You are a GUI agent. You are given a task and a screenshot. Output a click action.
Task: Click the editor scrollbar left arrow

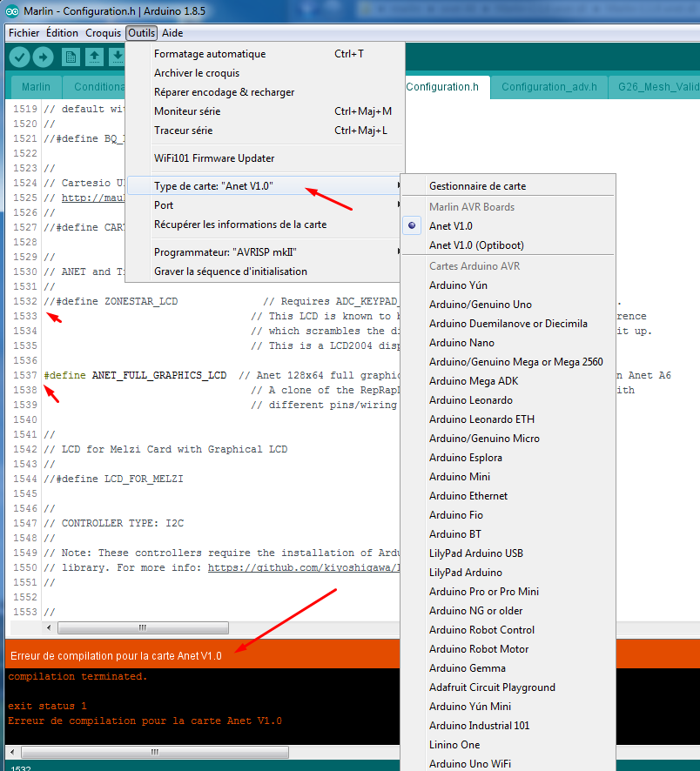coord(49,628)
